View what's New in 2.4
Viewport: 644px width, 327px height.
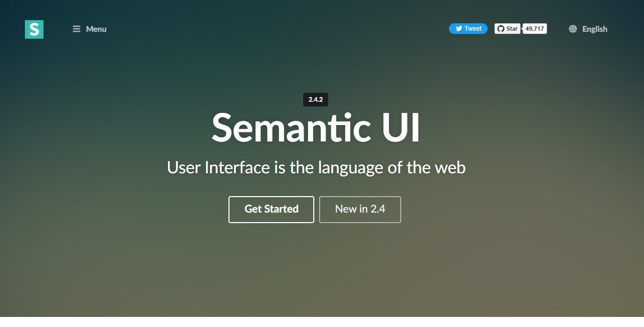coord(360,209)
